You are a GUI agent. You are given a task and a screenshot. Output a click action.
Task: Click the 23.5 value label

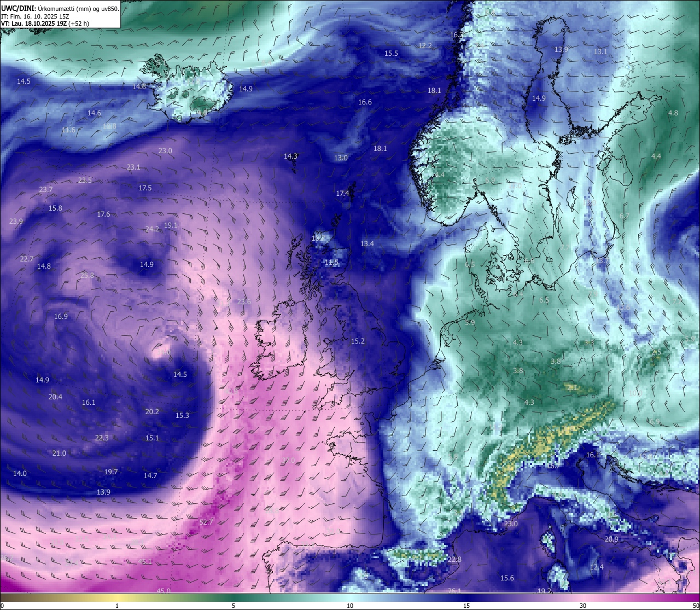click(x=85, y=181)
